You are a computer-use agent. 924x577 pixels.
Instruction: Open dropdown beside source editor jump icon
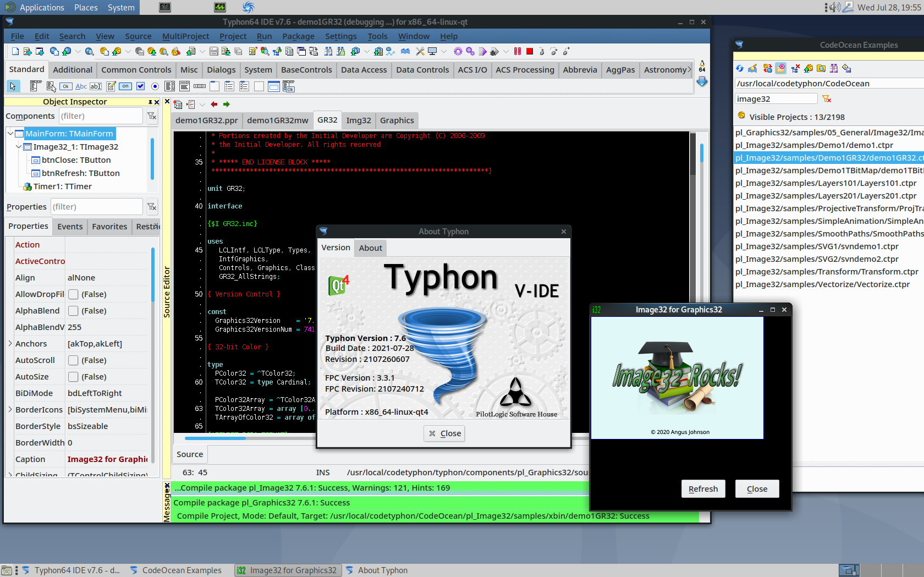[202, 104]
